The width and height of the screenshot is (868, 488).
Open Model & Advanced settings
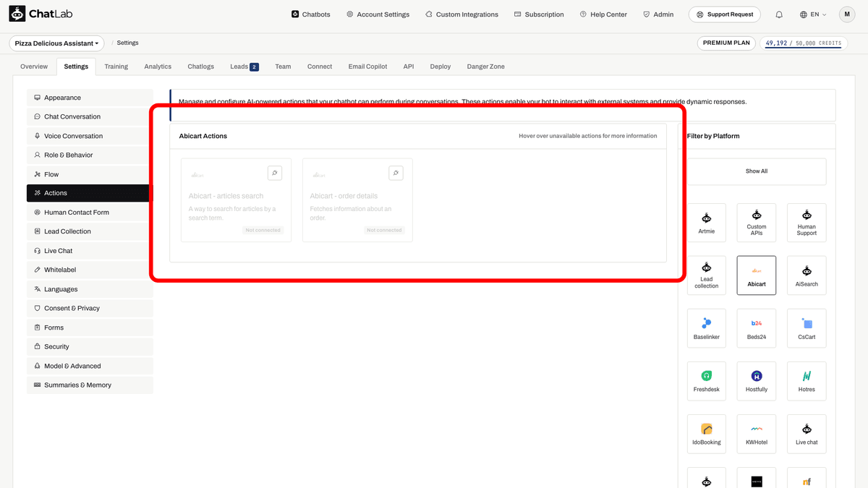90,366
